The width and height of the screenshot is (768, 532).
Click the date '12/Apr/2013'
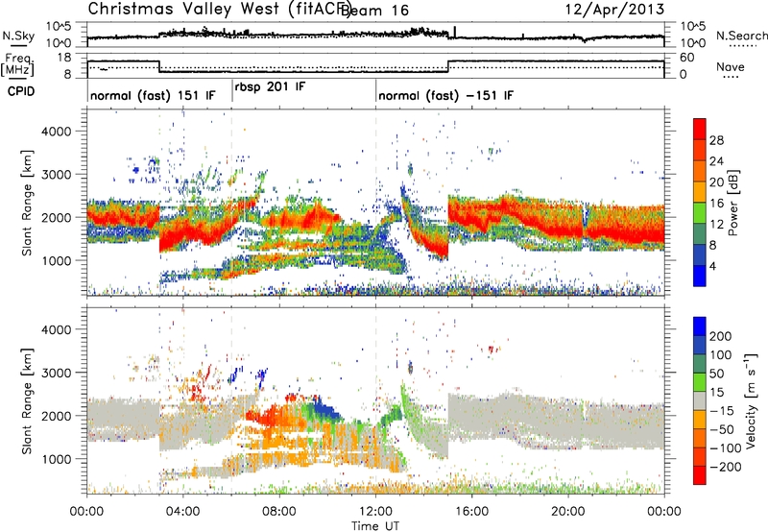pos(614,10)
